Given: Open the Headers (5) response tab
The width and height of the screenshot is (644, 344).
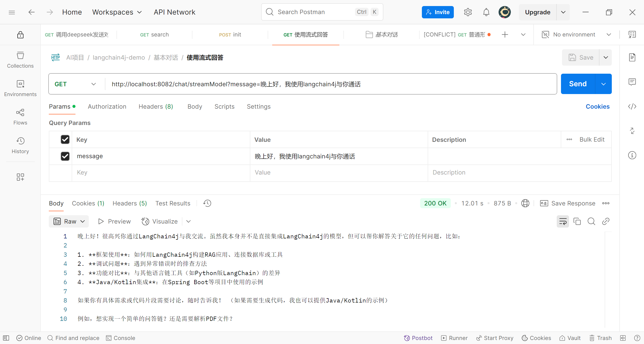Looking at the screenshot, I should tap(130, 203).
